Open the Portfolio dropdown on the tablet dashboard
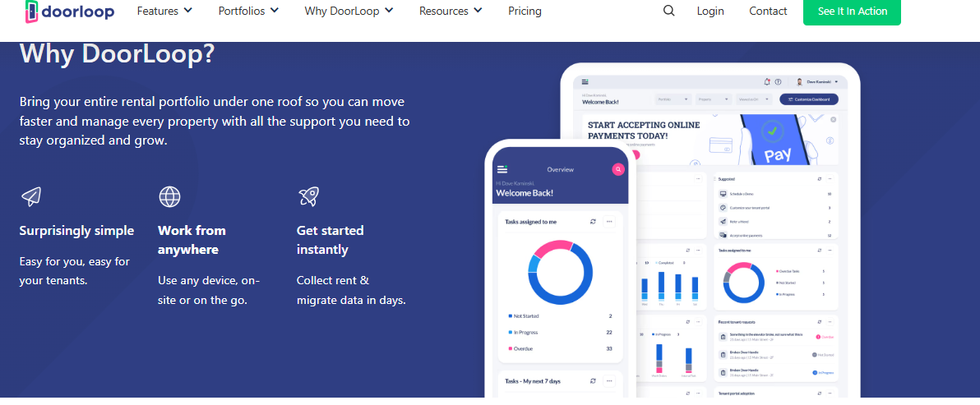980x405 pixels. point(673,99)
